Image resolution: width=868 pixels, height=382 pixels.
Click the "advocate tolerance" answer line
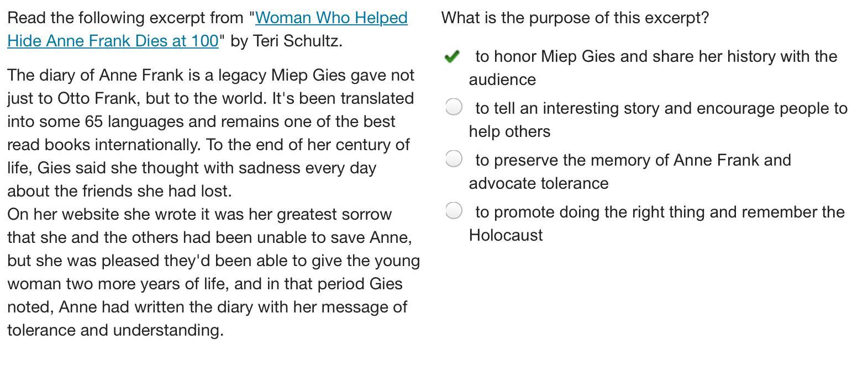pos(539,183)
